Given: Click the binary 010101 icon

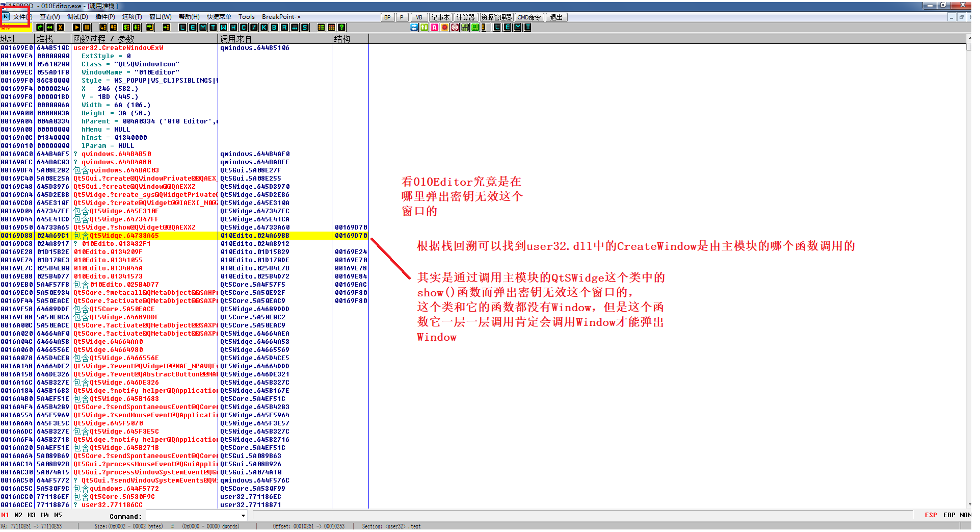Looking at the screenshot, I should 465,28.
